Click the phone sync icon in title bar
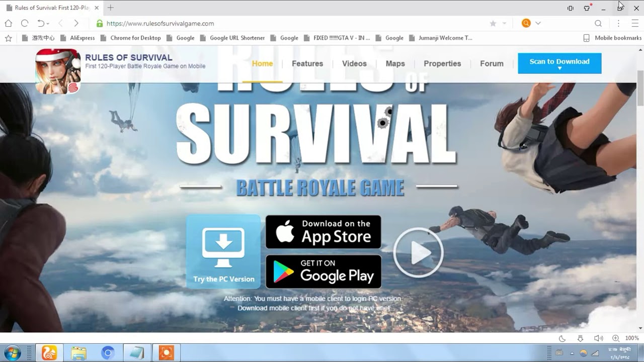This screenshot has height=362, width=644. [x=570, y=8]
